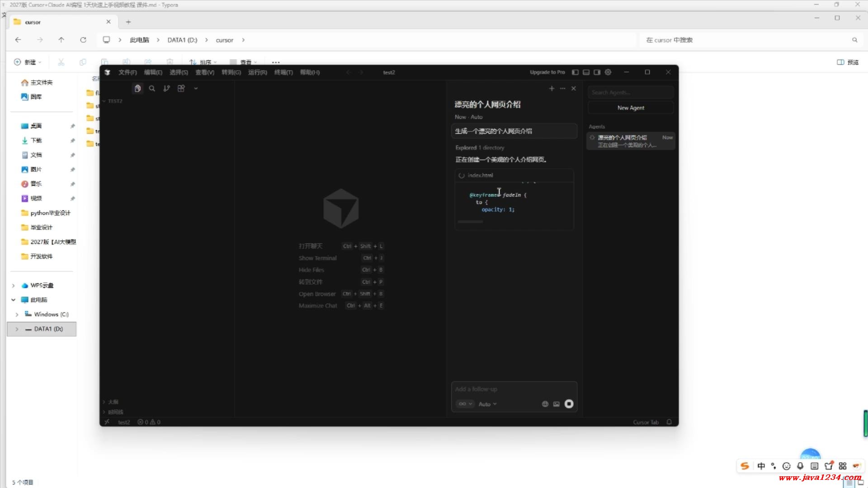The height and width of the screenshot is (488, 868).
Task: Click the New Agent button
Action: [x=631, y=108]
